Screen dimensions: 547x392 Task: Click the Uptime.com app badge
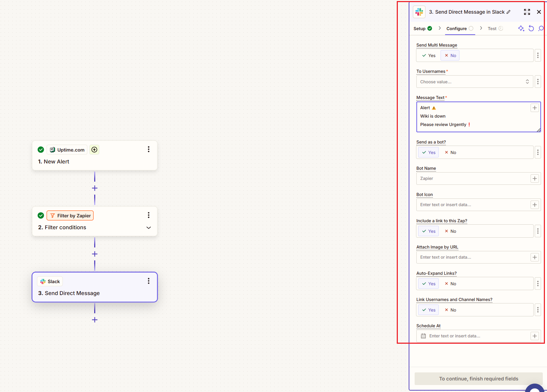(67, 150)
